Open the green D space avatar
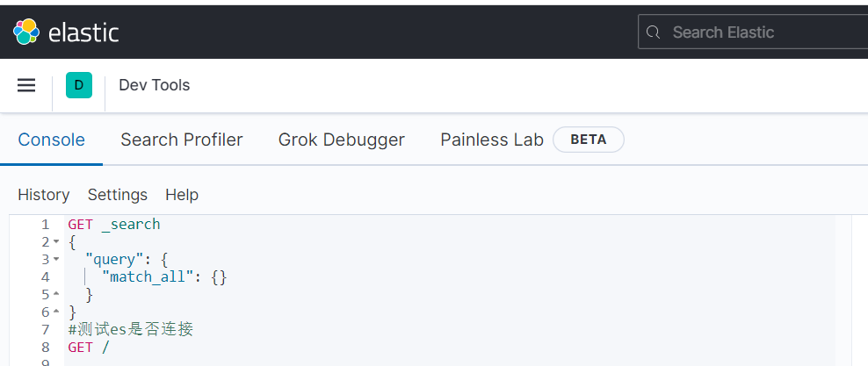868x366 pixels. pos(79,85)
